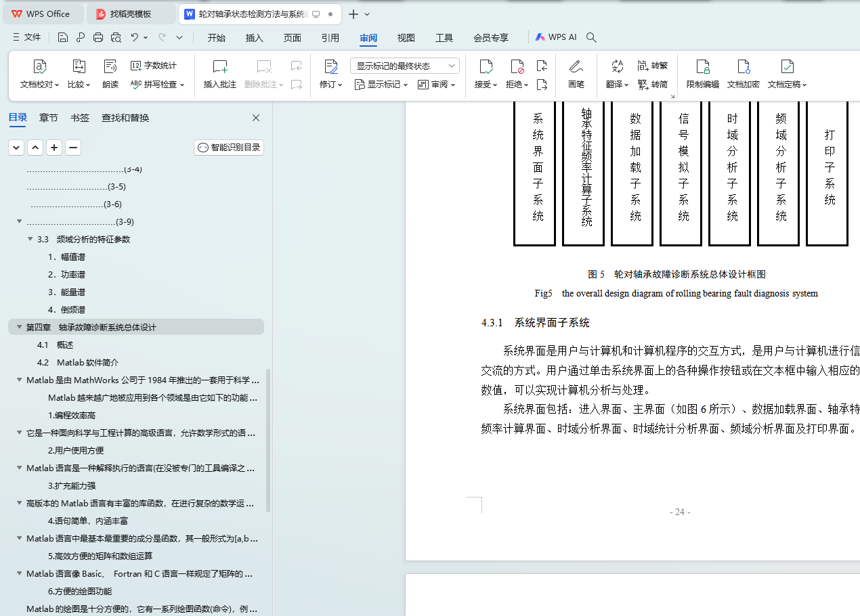This screenshot has height=616, width=860.
Task: Click the 朗读 read aloud icon
Action: pyautogui.click(x=110, y=66)
